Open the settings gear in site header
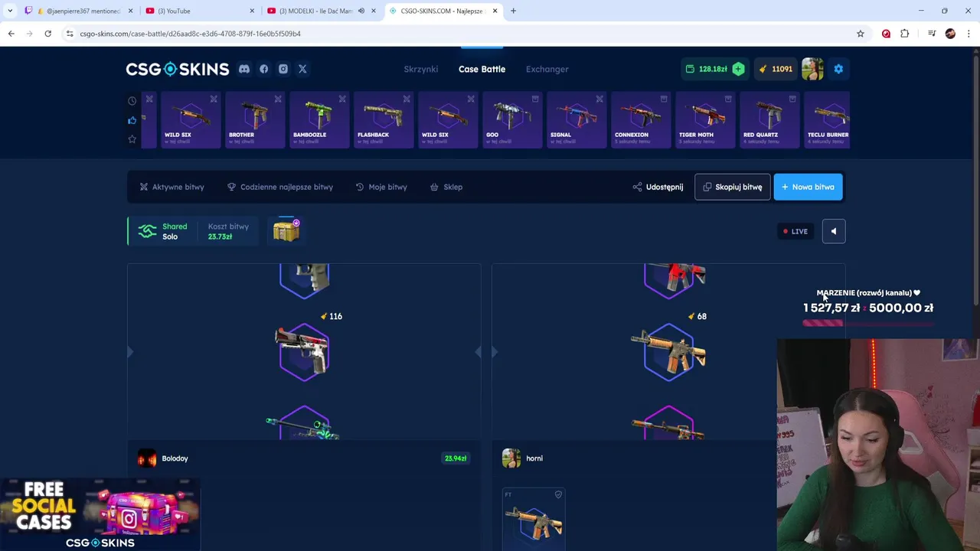 [x=838, y=69]
